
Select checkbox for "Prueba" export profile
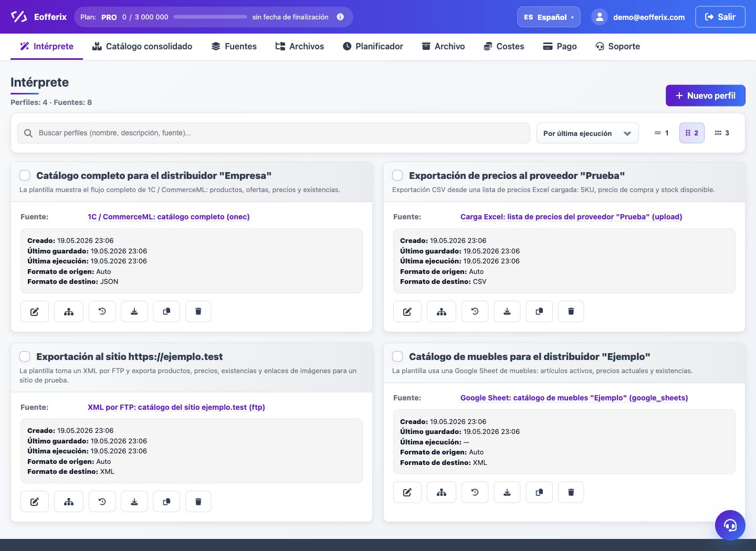coord(397,175)
